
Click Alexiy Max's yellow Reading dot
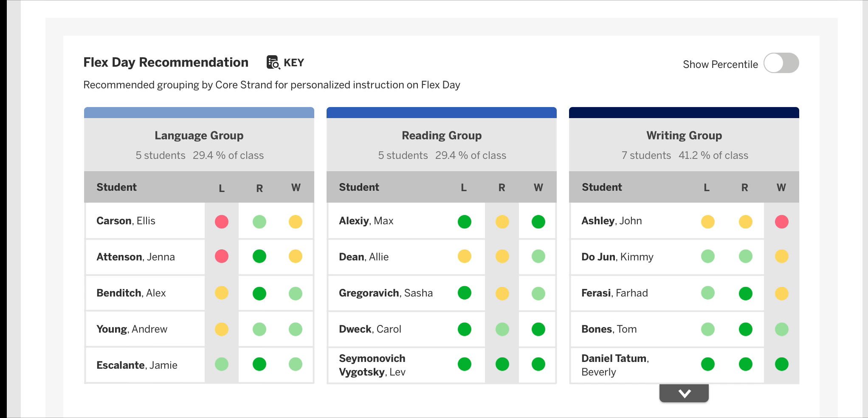(x=502, y=221)
